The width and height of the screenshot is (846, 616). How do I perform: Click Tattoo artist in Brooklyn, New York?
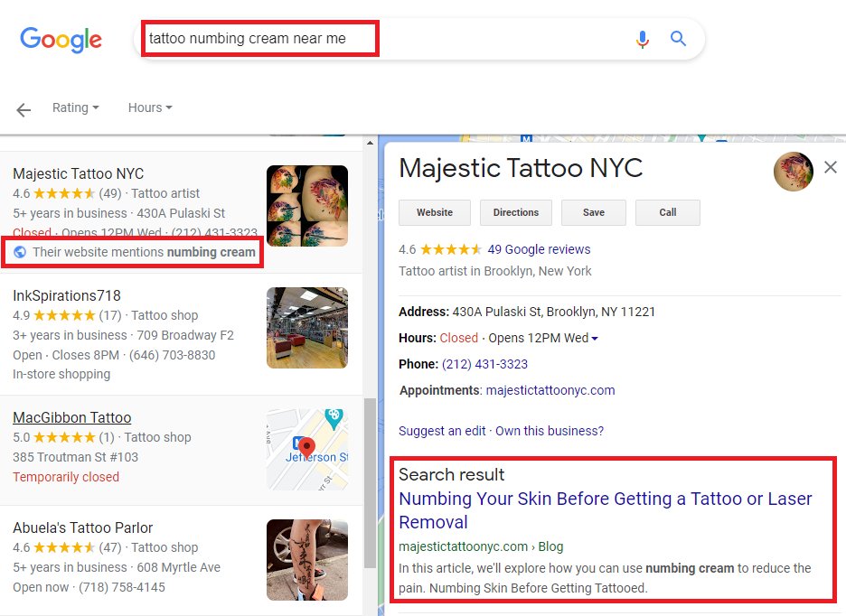(495, 271)
